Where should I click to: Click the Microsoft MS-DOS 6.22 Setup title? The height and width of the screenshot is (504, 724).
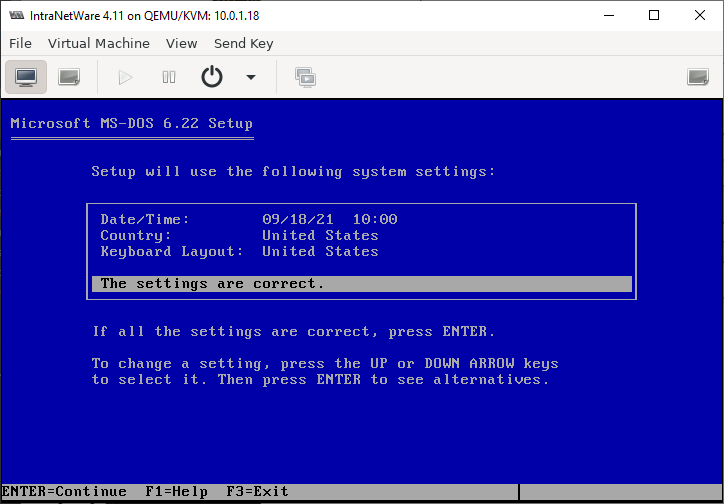click(x=132, y=124)
